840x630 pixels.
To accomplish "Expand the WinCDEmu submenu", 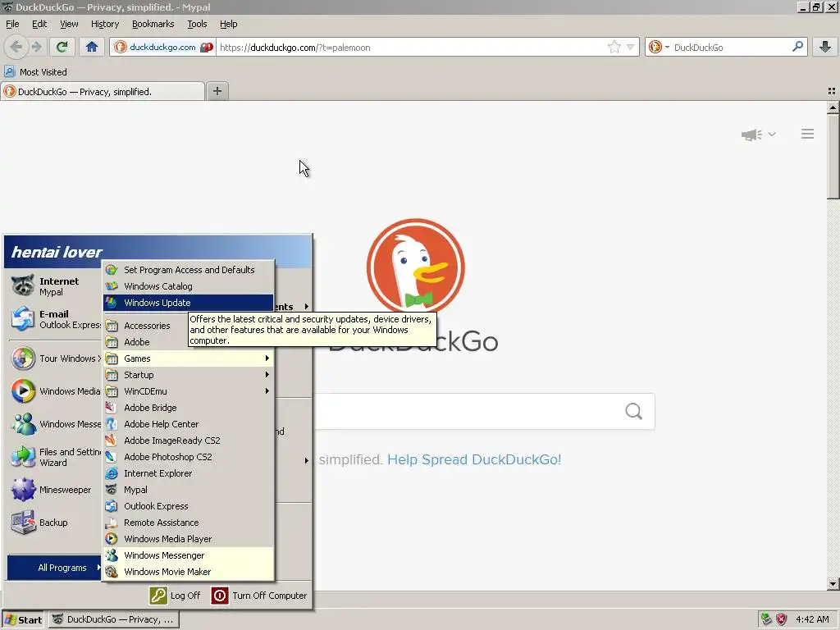I will coord(188,391).
